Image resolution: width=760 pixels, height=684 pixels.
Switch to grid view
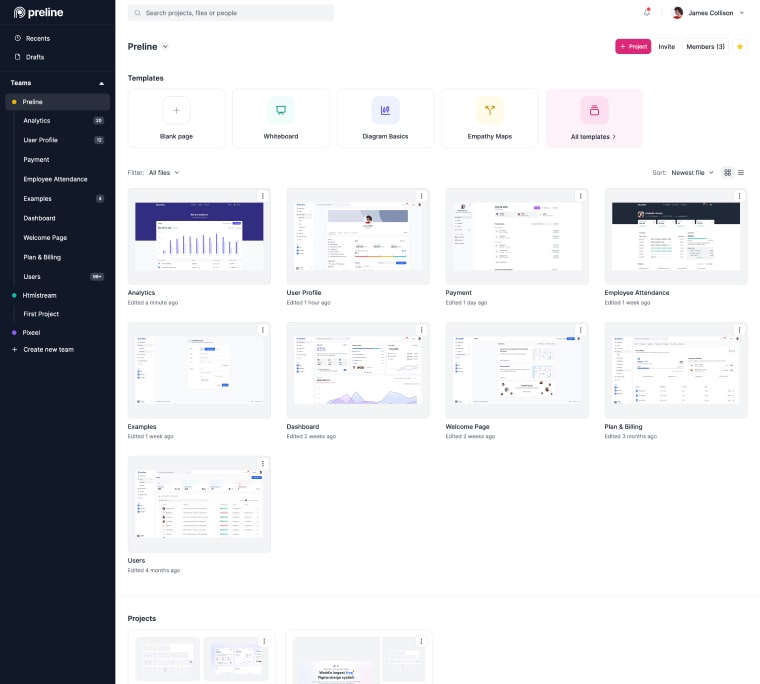[x=728, y=173]
